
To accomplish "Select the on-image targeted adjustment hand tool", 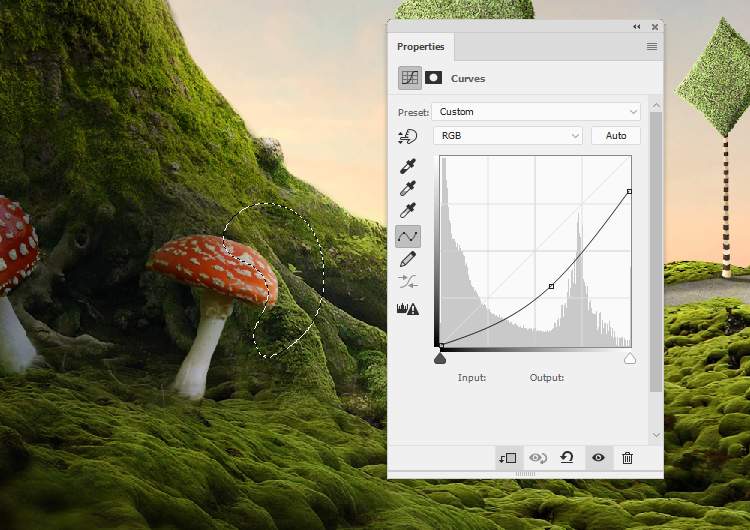I will (407, 137).
